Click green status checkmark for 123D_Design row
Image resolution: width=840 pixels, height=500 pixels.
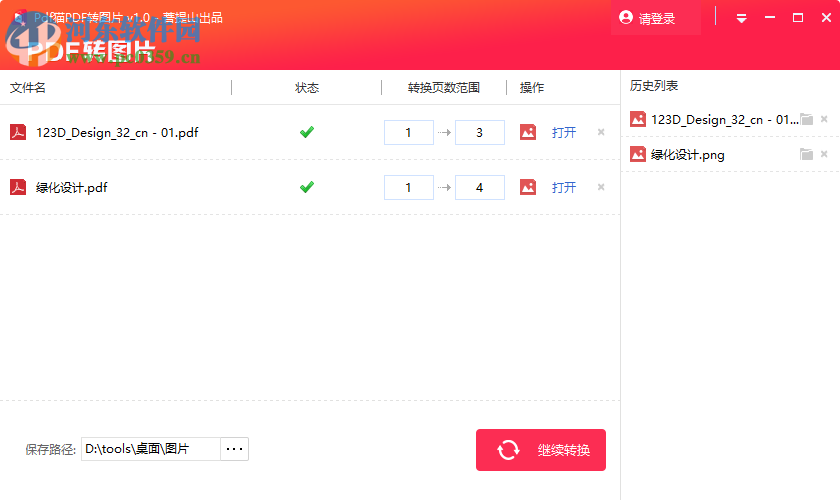click(x=307, y=132)
